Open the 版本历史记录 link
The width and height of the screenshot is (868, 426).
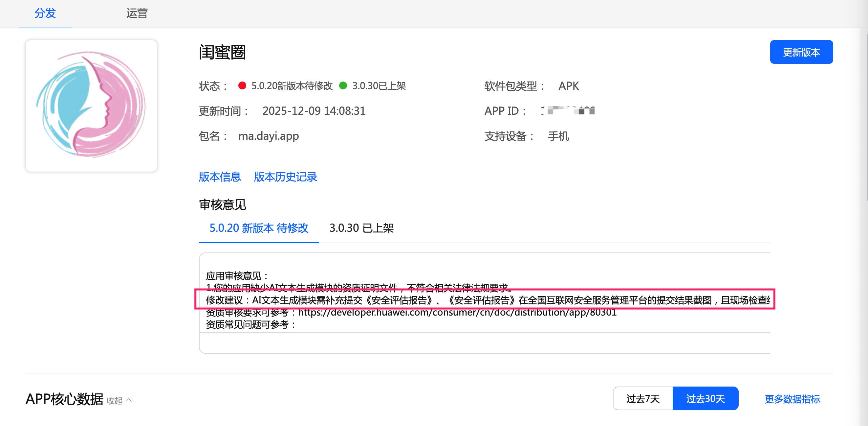(x=285, y=177)
